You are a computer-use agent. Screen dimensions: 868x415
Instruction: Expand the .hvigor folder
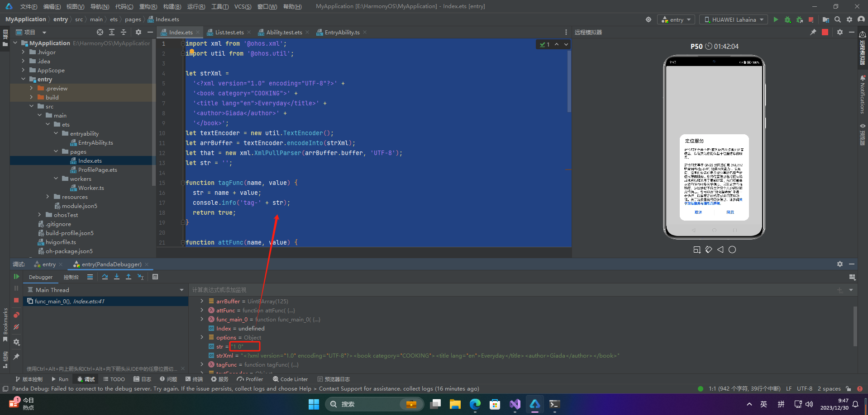click(x=23, y=52)
